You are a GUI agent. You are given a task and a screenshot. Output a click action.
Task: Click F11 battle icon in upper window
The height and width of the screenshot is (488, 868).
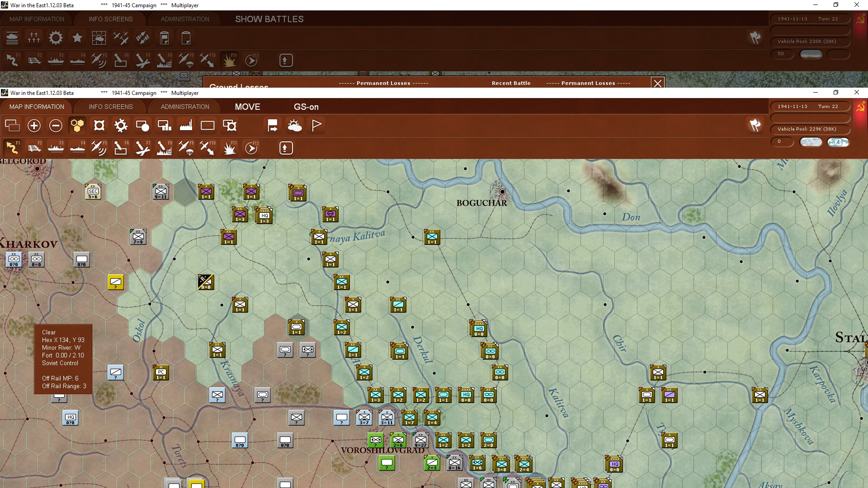coord(230,60)
